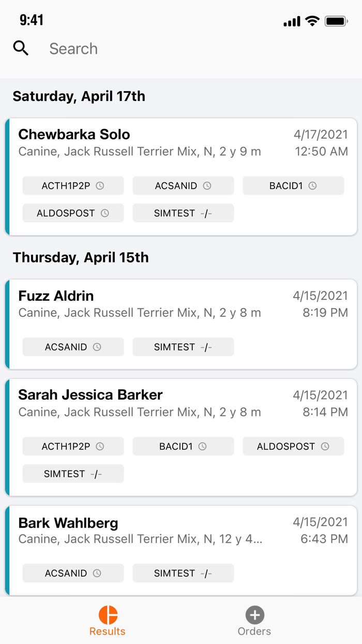
Task: Tap the ACSANID tag on Chewbarka Solo
Action: [x=183, y=186]
